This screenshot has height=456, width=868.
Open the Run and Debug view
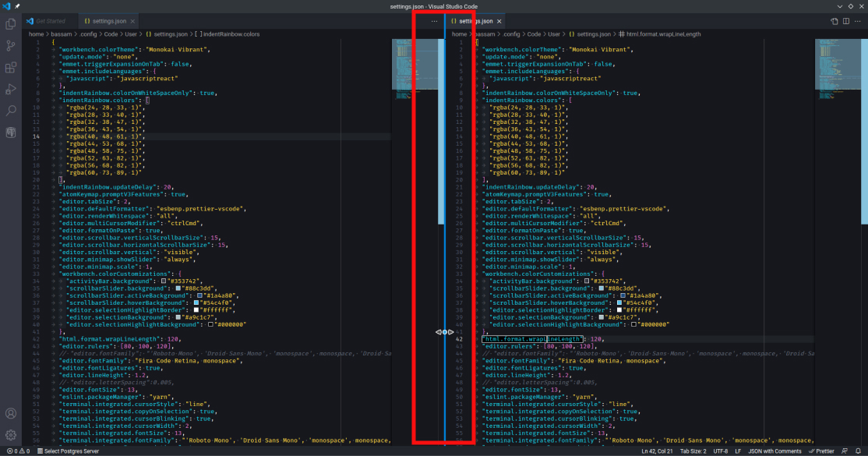(x=10, y=89)
